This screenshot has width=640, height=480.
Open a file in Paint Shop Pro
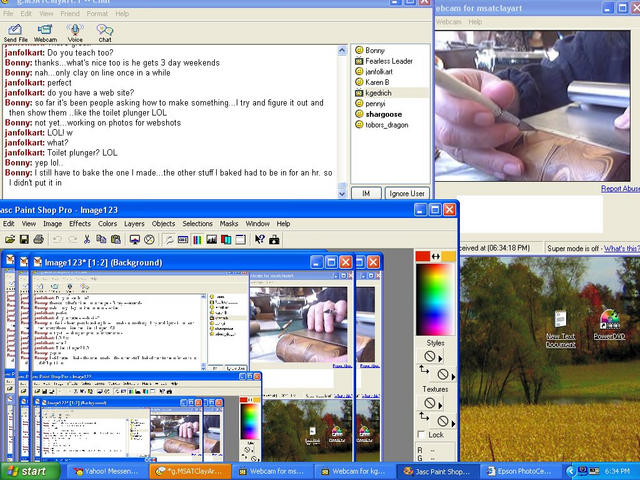pyautogui.click(x=10, y=239)
